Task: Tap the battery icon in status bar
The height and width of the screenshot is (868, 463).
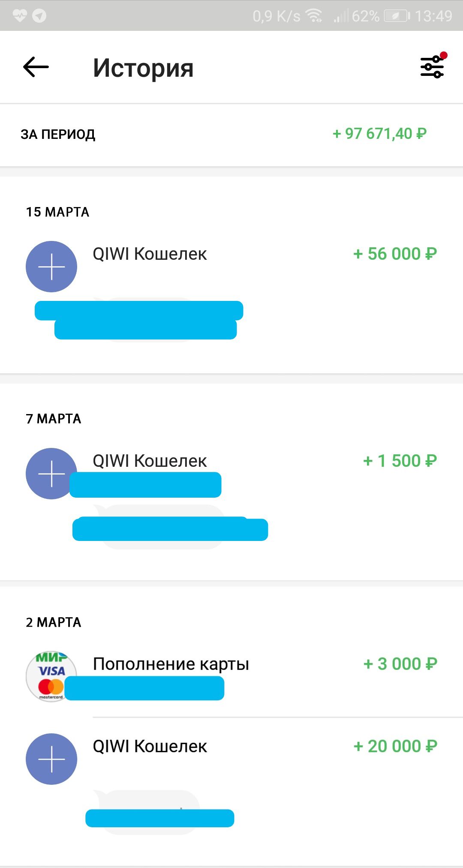Action: 397,16
